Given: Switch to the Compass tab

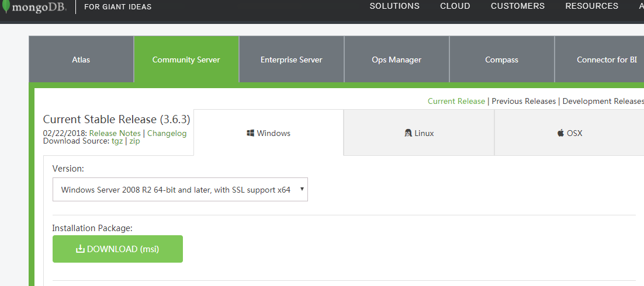Looking at the screenshot, I should tap(501, 60).
